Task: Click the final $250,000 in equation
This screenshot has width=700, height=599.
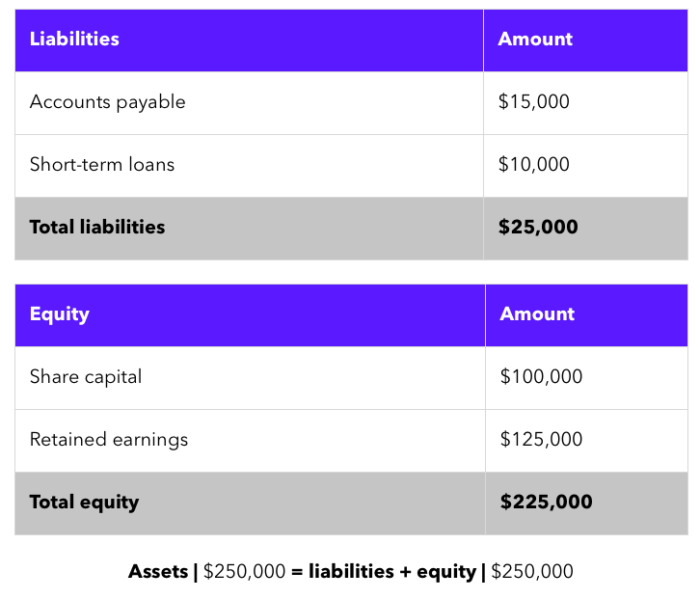Action: [x=531, y=572]
